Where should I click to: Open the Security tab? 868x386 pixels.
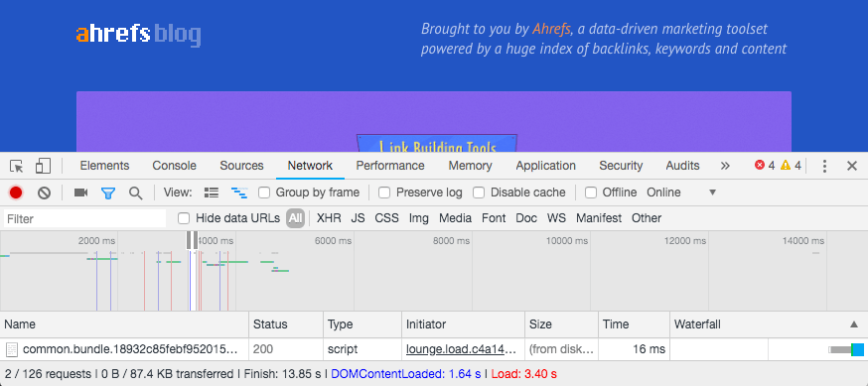click(x=621, y=166)
